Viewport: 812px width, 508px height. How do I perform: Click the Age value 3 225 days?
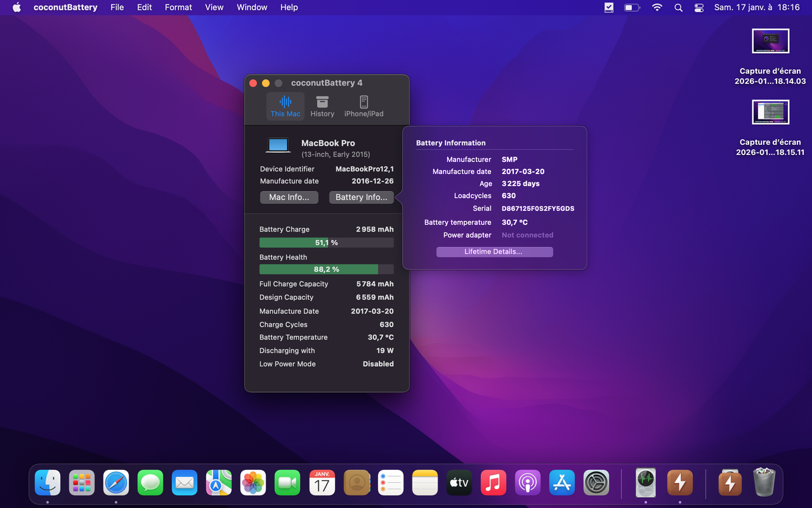tap(521, 184)
